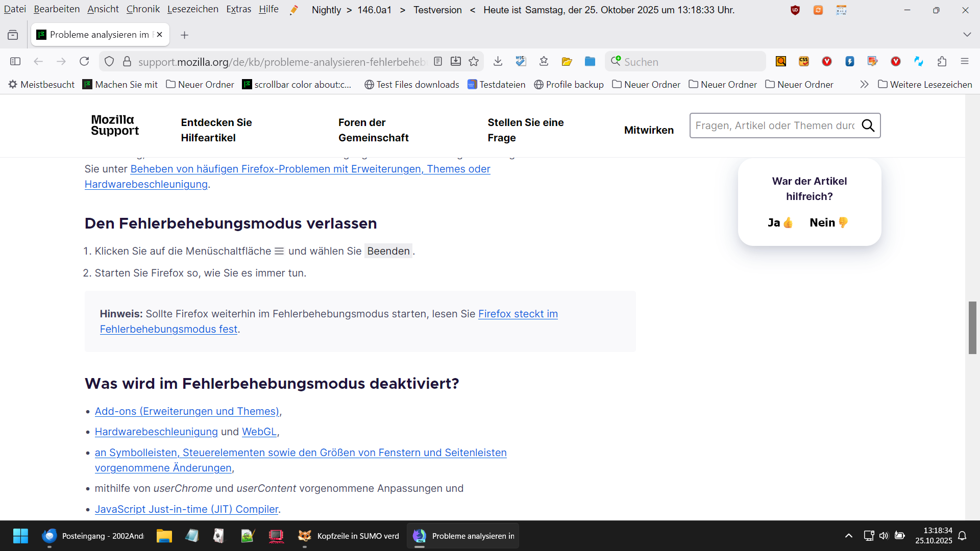This screenshot has width=980, height=551.
Task: Click the uBlock Origin shield icon
Action: pos(795,10)
